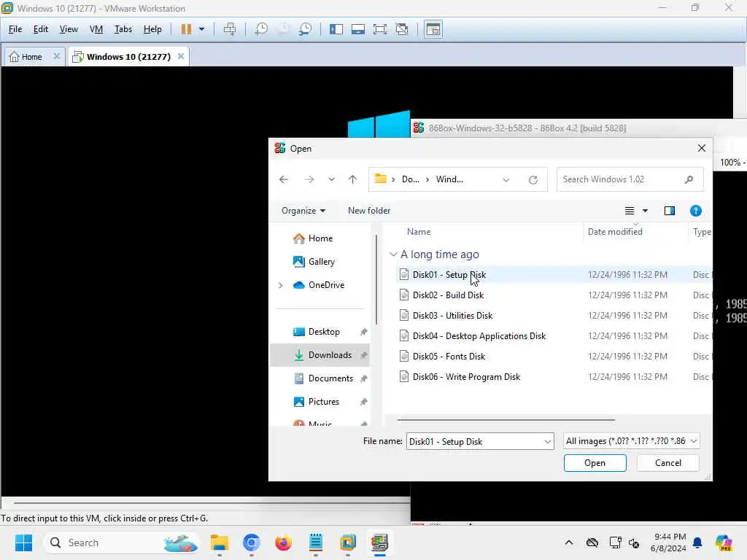747x560 pixels.
Task: Click the Cancel button
Action: tap(668, 463)
